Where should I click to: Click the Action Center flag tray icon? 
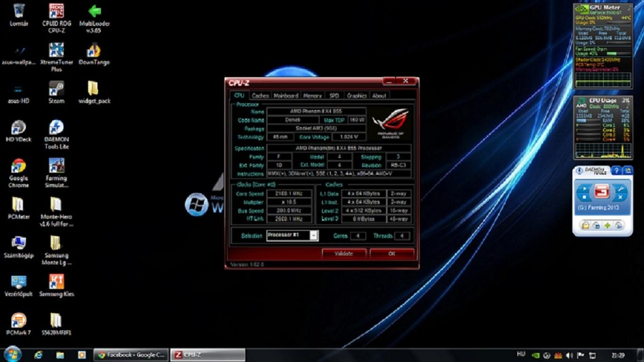[581, 355]
